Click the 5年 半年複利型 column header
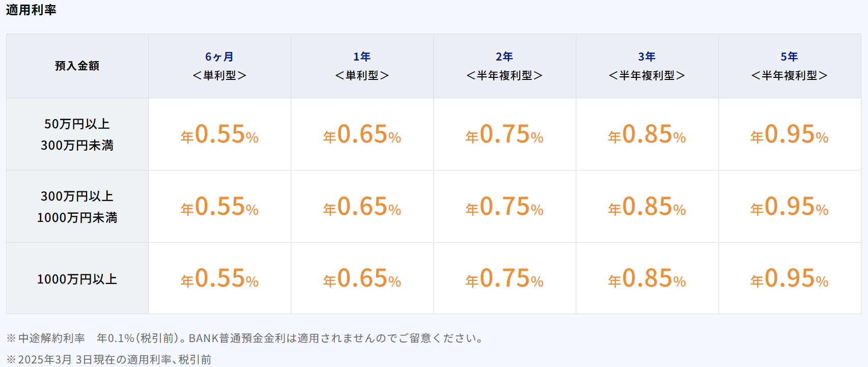The image size is (868, 367). pos(790,66)
